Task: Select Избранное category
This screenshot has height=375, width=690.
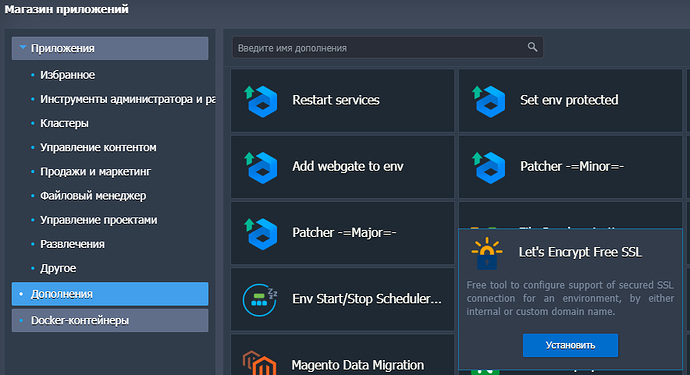Action: (67, 75)
